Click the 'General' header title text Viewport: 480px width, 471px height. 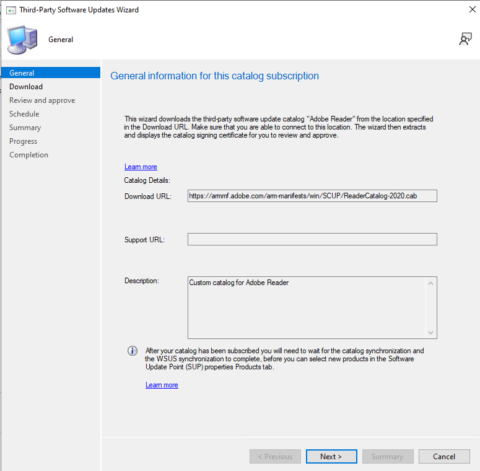coord(61,39)
